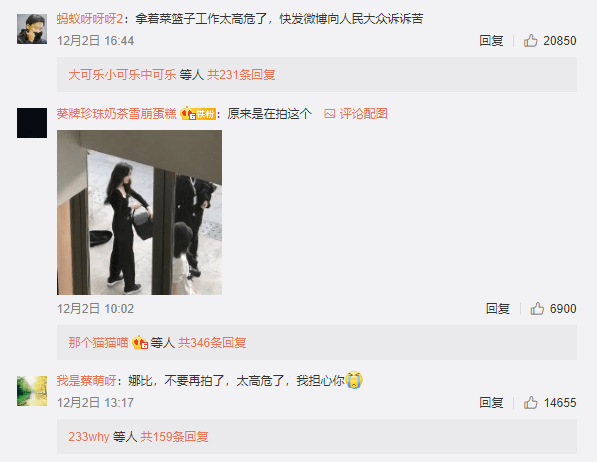
Task: Open 我是蔡萌呀 username link
Action: (86, 380)
